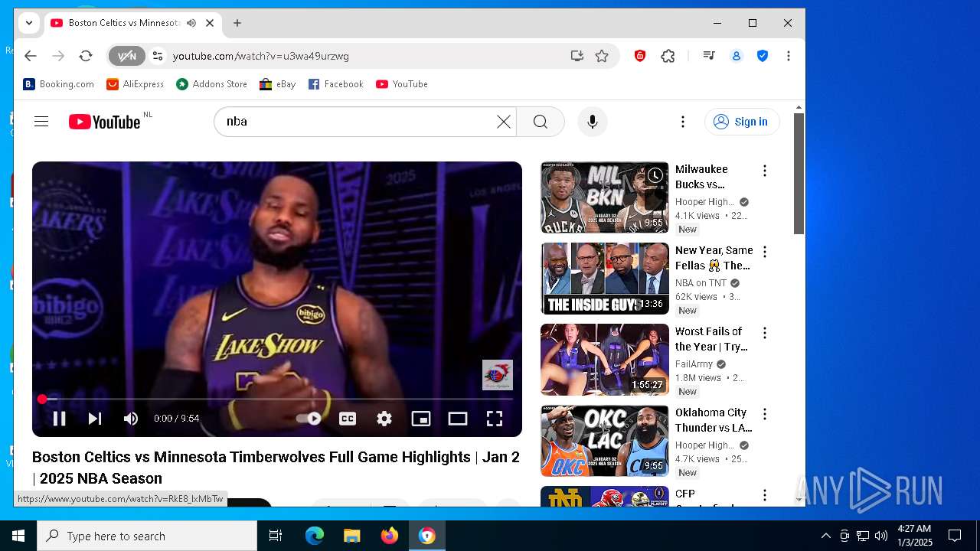Open YouTube settings three-dot menu
Image resolution: width=980 pixels, height=551 pixels.
pos(683,122)
